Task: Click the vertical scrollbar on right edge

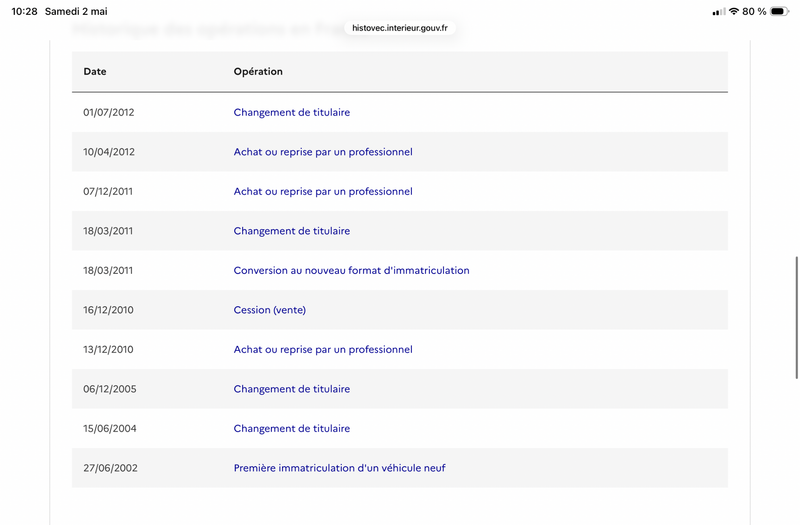Action: click(x=796, y=317)
